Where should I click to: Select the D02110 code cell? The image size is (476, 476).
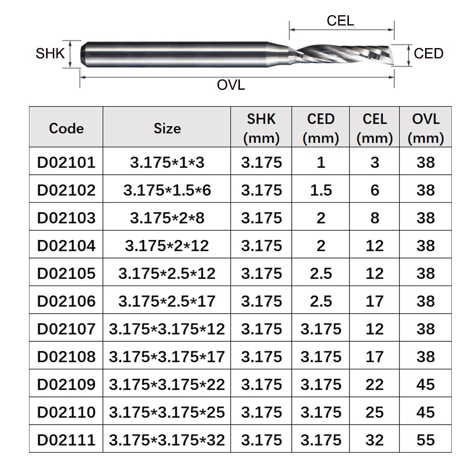[x=66, y=411]
